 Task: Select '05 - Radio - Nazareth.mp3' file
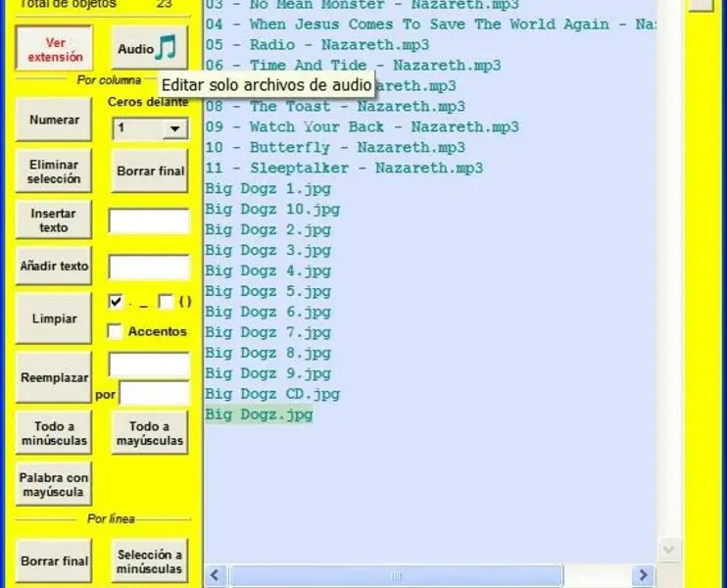317,45
